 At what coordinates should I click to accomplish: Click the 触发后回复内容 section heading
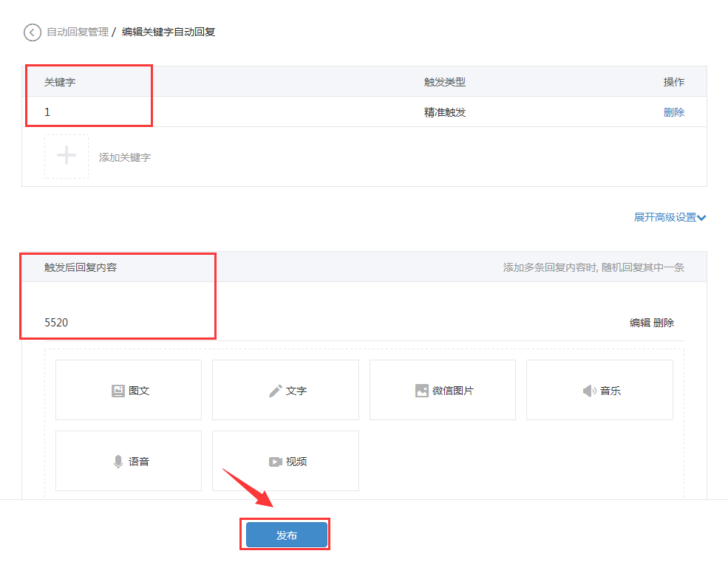click(81, 267)
